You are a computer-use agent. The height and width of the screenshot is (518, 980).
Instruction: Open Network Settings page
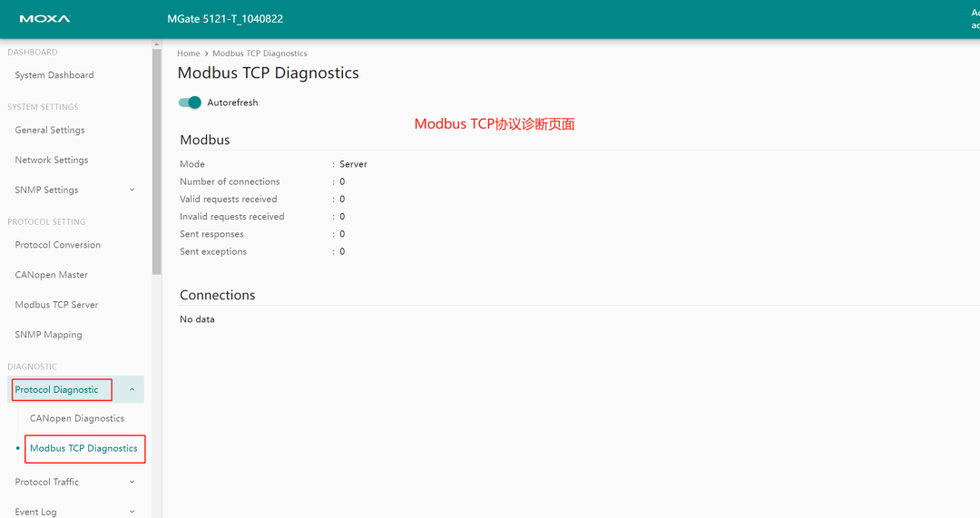(52, 160)
